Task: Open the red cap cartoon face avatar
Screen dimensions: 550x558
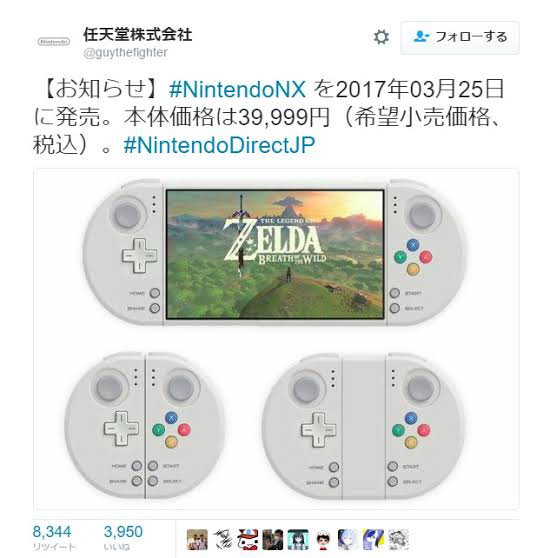Action: (248, 539)
